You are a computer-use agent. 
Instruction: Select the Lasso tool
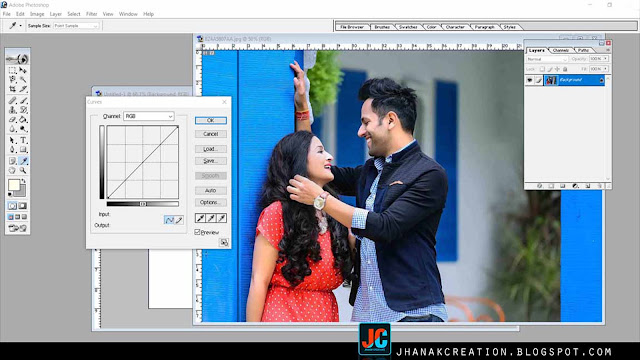click(12, 79)
